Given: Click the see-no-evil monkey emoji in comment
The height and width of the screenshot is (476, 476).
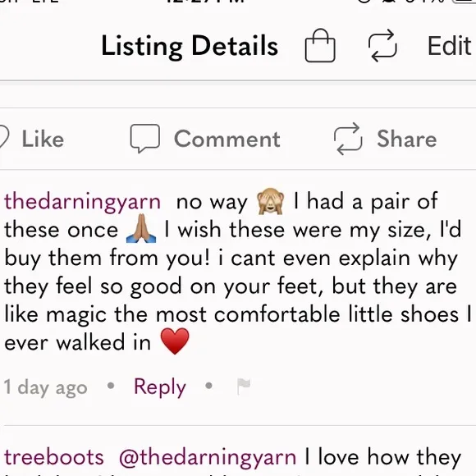Looking at the screenshot, I should [271, 201].
